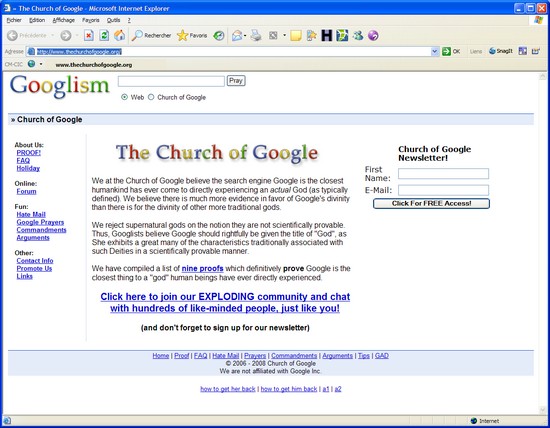Open the mail icon dropdown arrow
This screenshot has height=428, width=550.
[245, 36]
